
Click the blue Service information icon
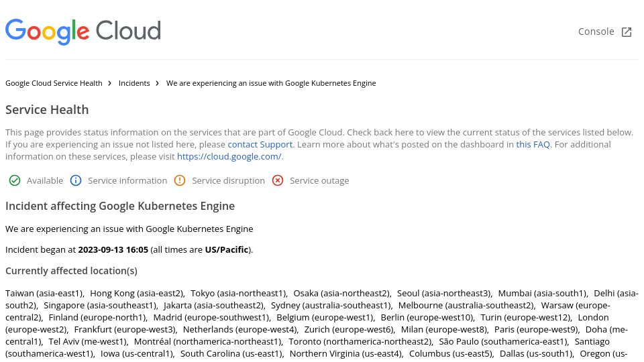click(76, 180)
